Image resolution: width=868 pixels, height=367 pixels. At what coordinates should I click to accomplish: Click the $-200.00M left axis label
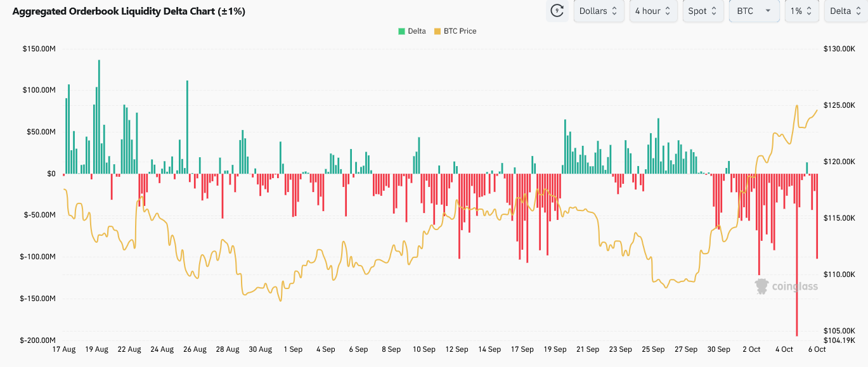[38, 340]
